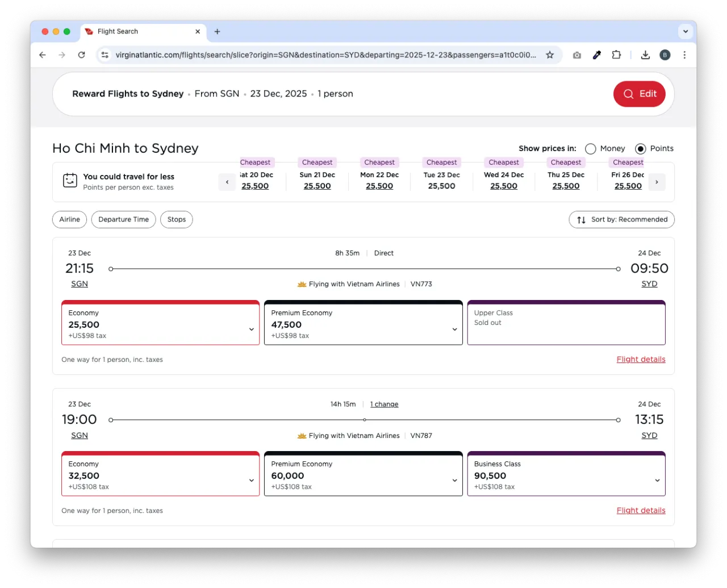Image resolution: width=727 pixels, height=588 pixels.
Task: Open the Stops filter
Action: click(177, 220)
